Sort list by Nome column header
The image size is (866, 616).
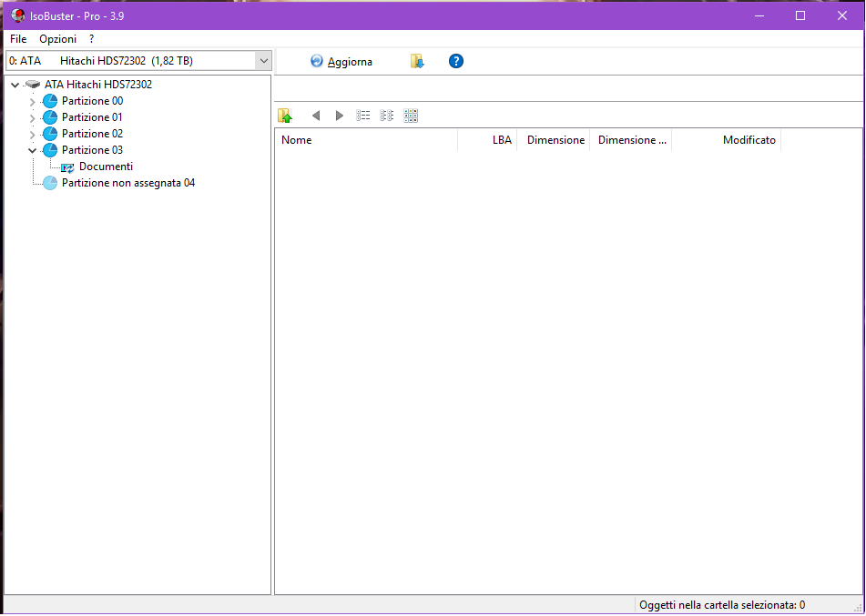click(x=364, y=140)
